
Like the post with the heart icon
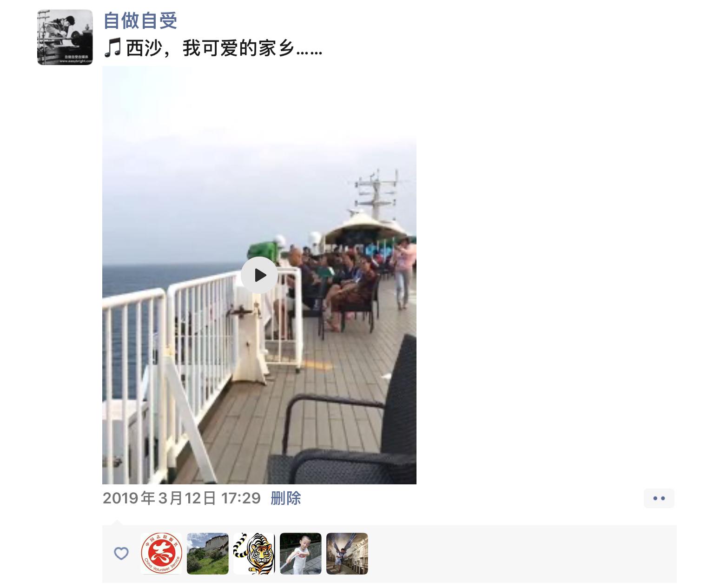click(x=121, y=553)
